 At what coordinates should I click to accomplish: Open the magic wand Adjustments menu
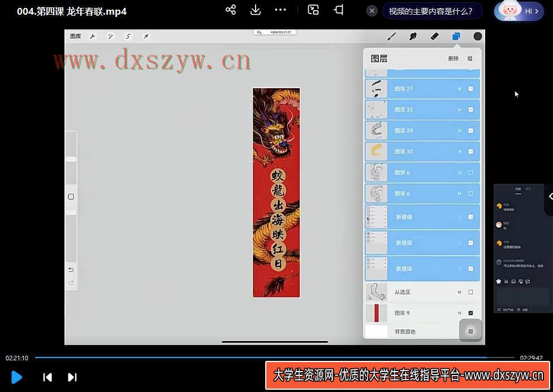pos(110,36)
